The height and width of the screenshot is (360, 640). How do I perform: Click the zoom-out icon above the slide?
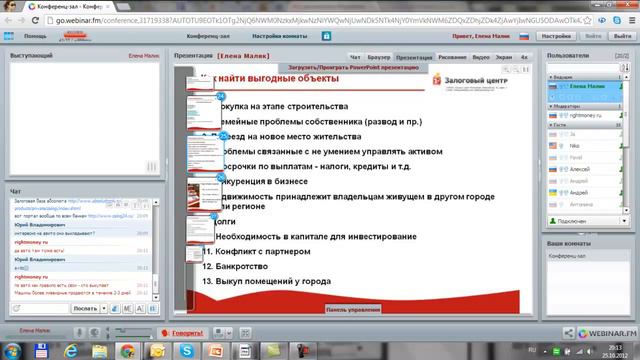tap(516, 70)
